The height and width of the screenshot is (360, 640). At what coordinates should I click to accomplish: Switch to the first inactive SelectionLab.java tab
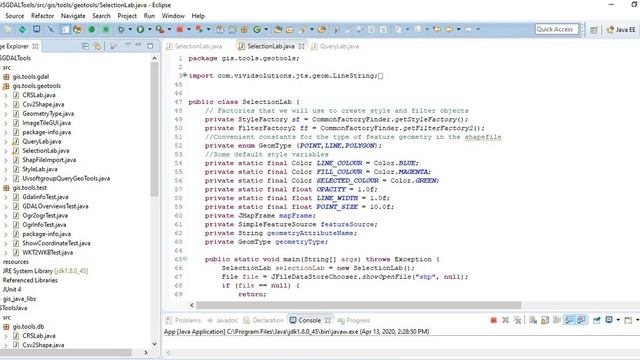(x=194, y=46)
